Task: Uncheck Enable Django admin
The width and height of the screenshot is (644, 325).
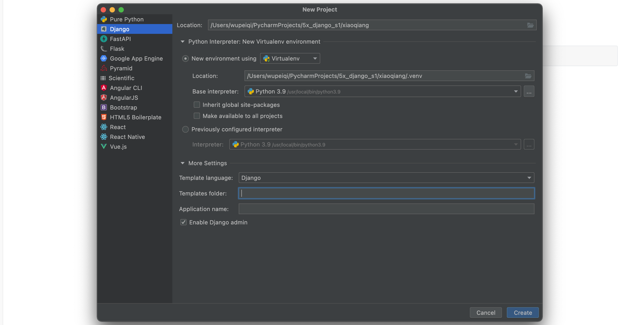Action: pos(183,222)
